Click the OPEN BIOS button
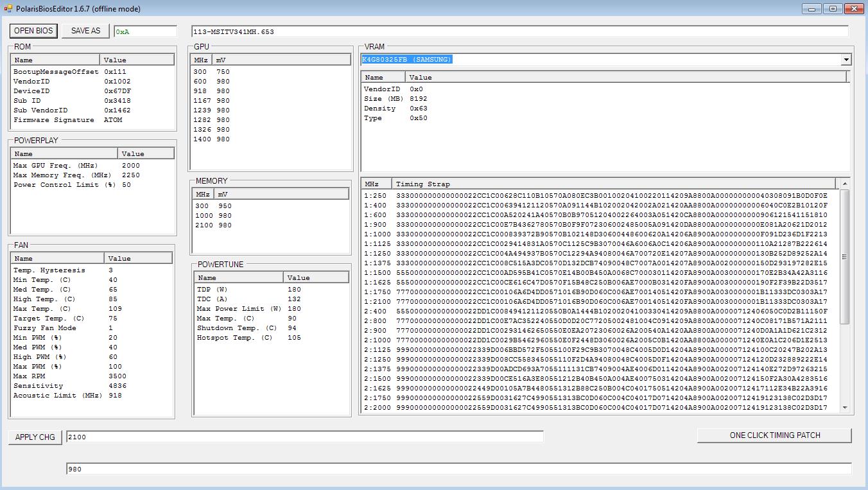The height and width of the screenshot is (490, 868). tap(33, 31)
